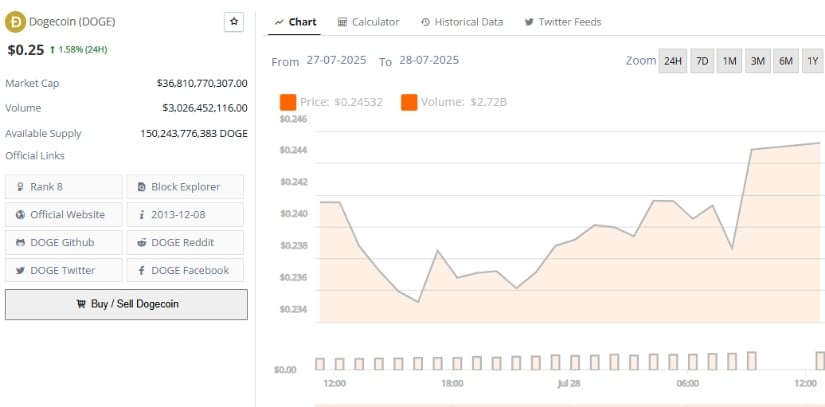Screen dimensions: 825x407
Task: Click the Jul 28 axis label
Action: click(569, 383)
